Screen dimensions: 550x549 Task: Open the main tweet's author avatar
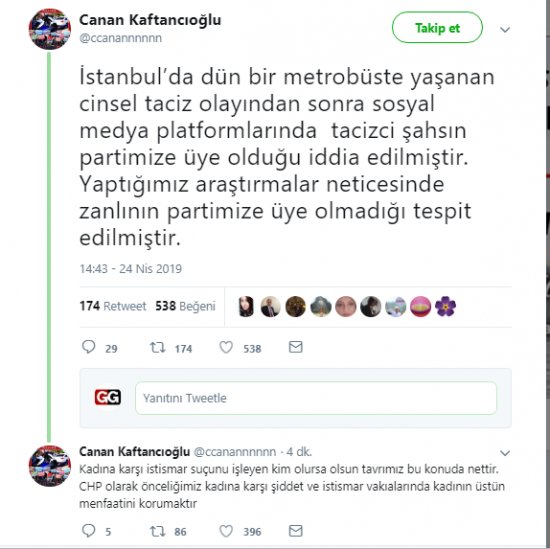49,29
